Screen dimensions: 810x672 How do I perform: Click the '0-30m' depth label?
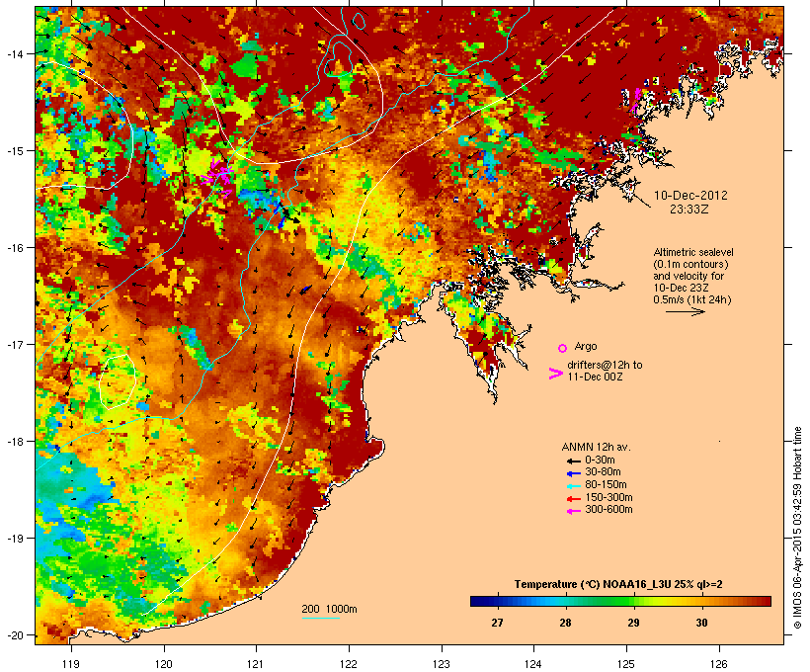tap(600, 461)
